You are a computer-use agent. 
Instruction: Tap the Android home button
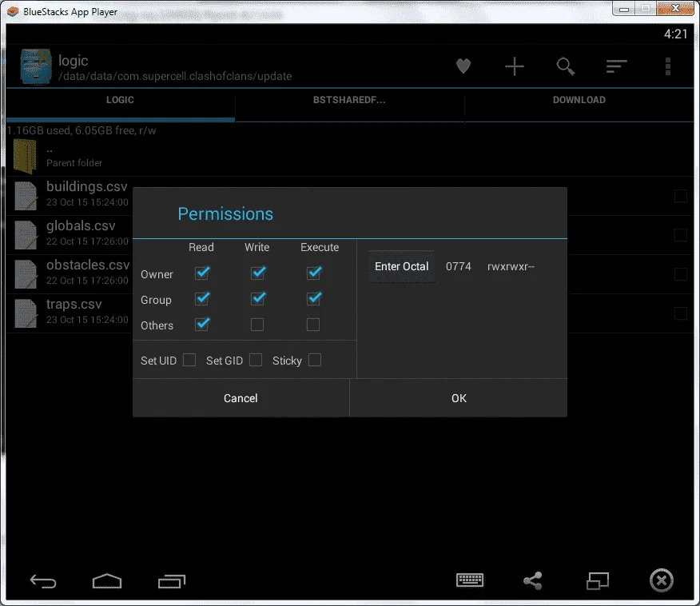tap(107, 580)
